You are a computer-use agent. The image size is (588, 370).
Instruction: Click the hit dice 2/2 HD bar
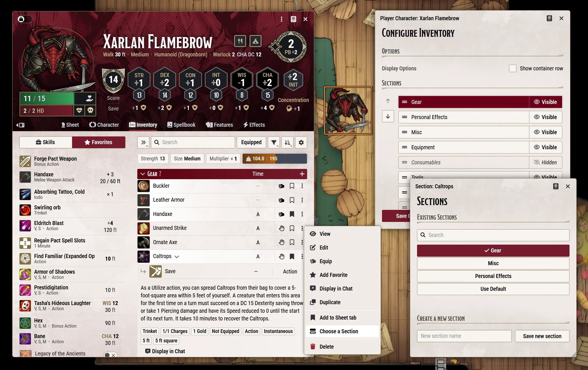point(46,111)
